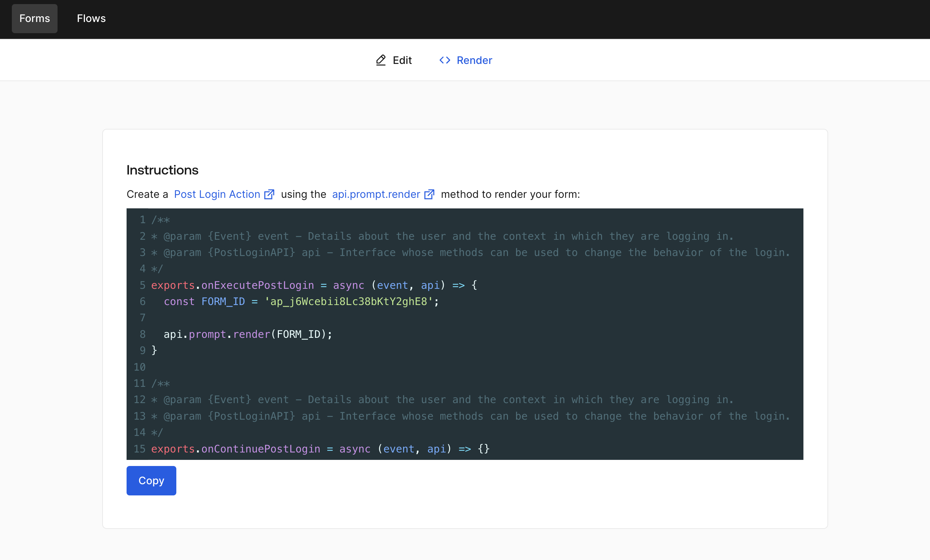Open the Post Login Action link
This screenshot has width=930, height=560.
click(217, 194)
